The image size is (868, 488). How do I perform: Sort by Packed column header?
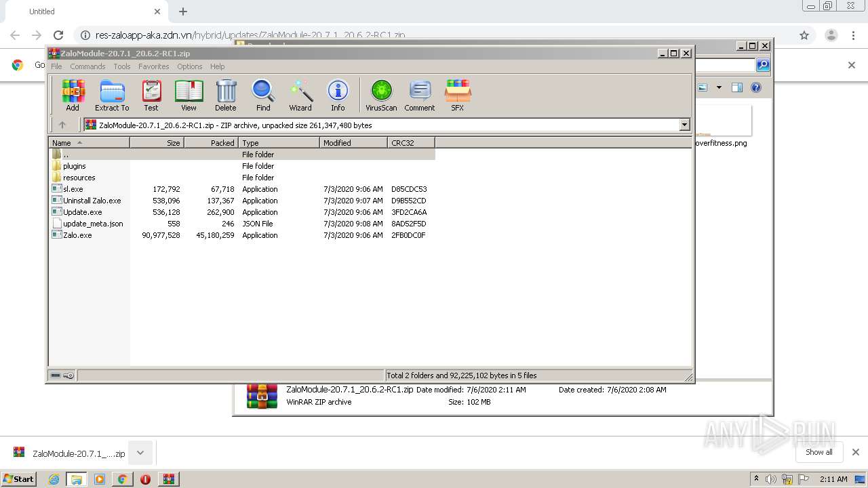[x=211, y=143]
